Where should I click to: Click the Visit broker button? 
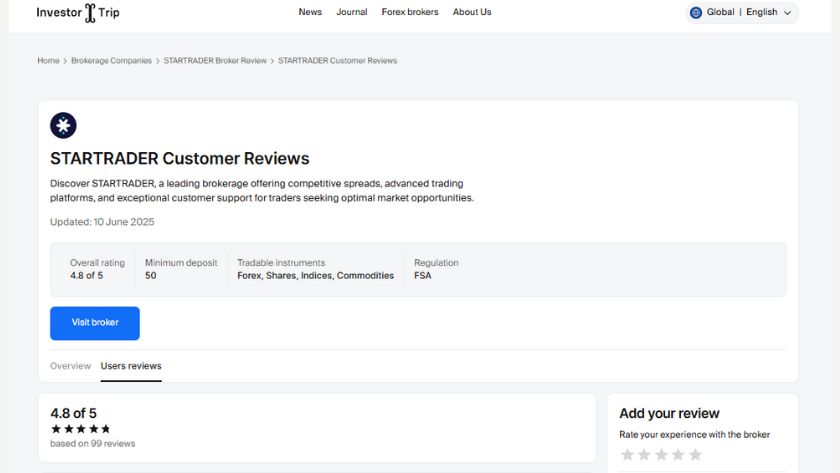click(95, 323)
